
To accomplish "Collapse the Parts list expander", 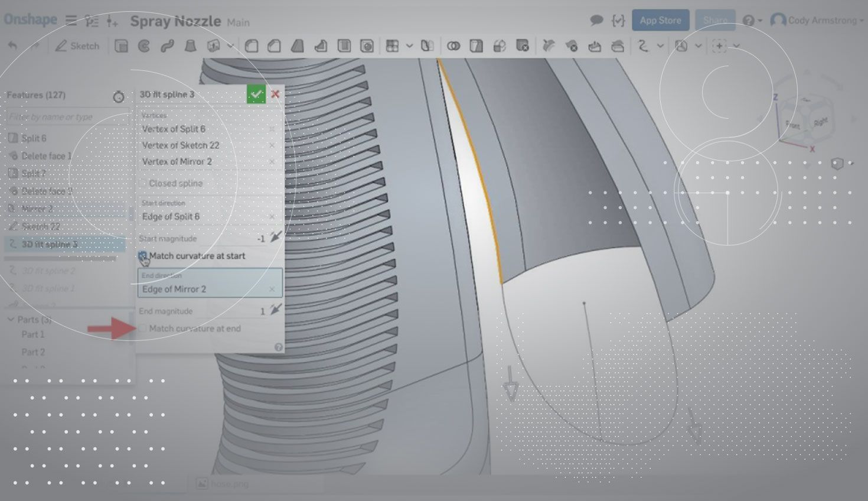I will tap(11, 320).
